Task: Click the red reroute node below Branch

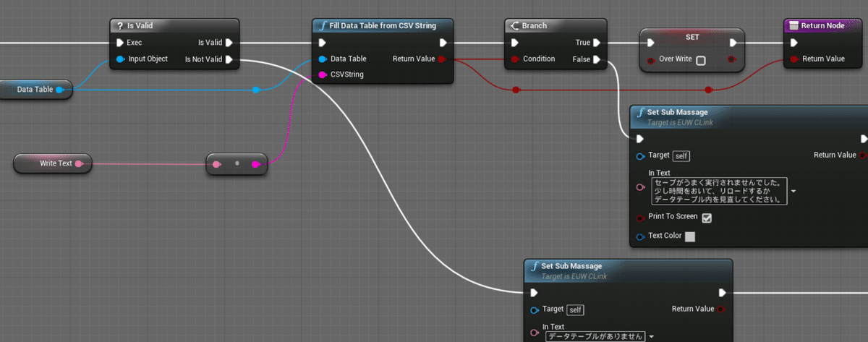Action: (515, 90)
